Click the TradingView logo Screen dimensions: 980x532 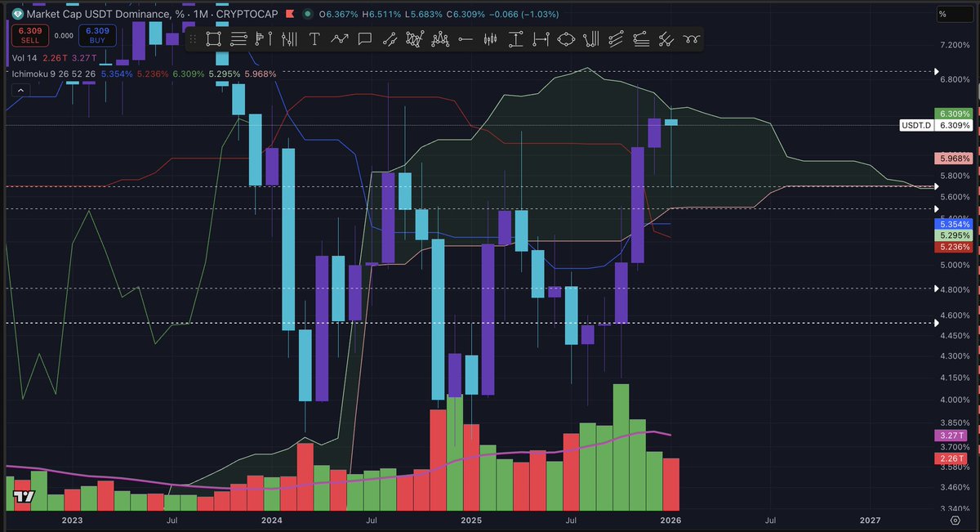point(23,496)
